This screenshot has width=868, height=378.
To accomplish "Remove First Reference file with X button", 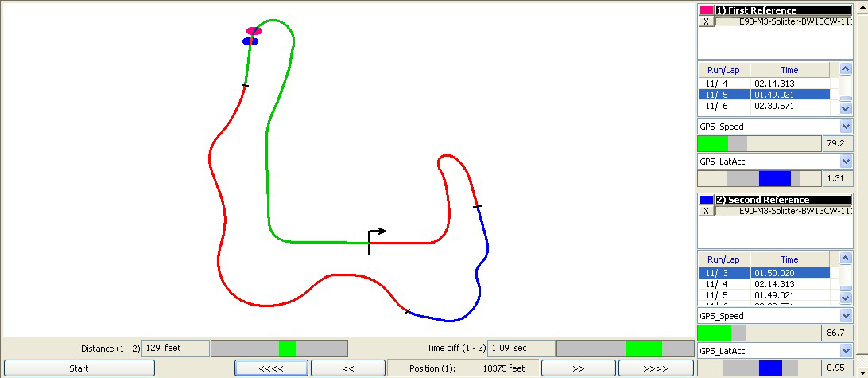I will (707, 22).
